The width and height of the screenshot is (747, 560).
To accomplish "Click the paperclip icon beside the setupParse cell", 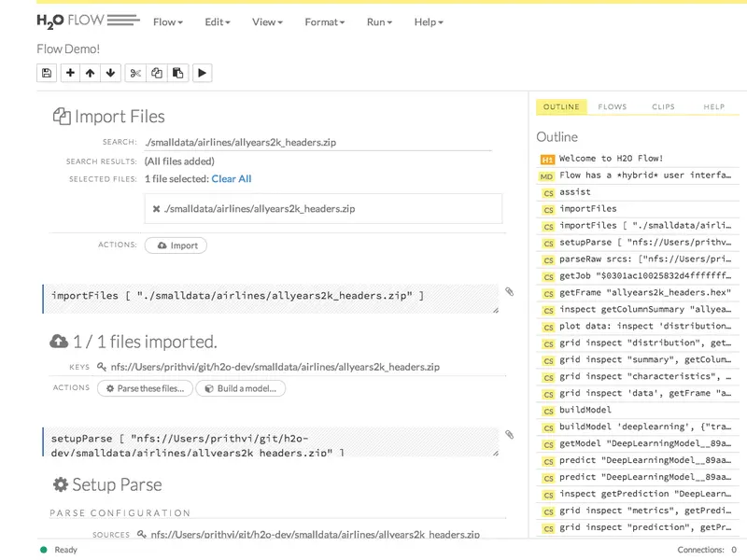I will click(509, 434).
